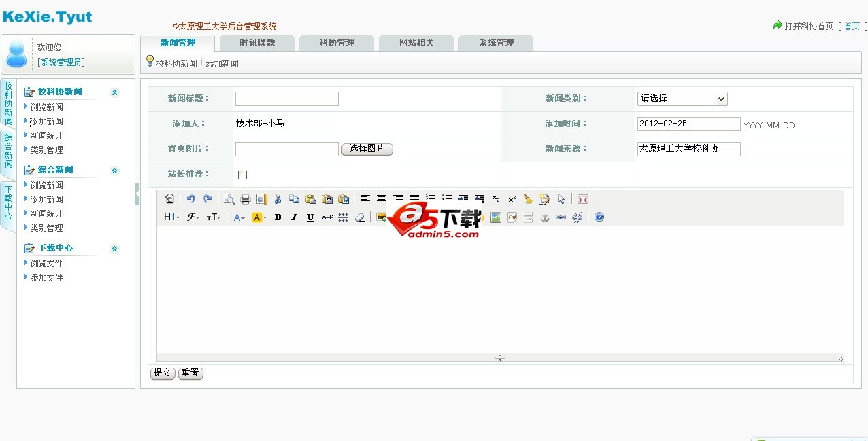Switch to 系统管理 tab

(496, 43)
